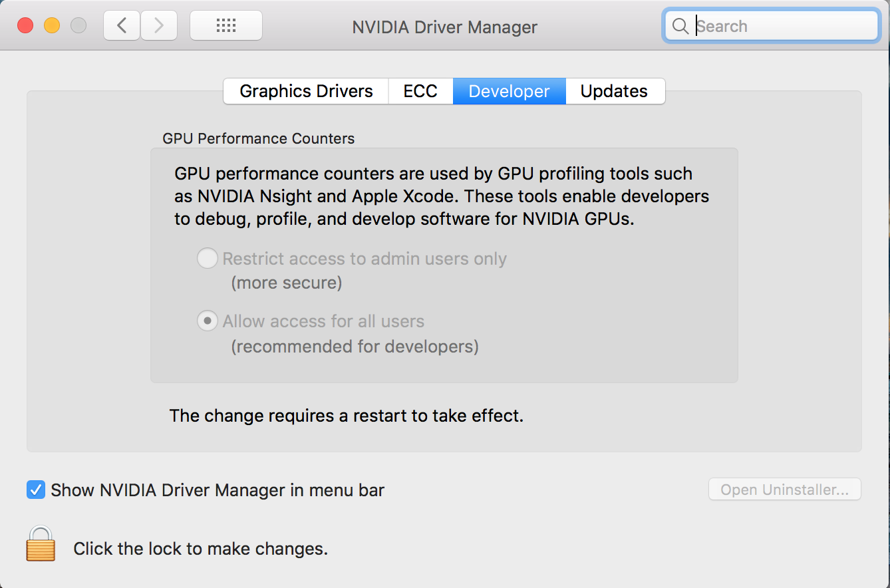This screenshot has height=588, width=890.
Task: Go to the Updates tab
Action: pos(615,91)
